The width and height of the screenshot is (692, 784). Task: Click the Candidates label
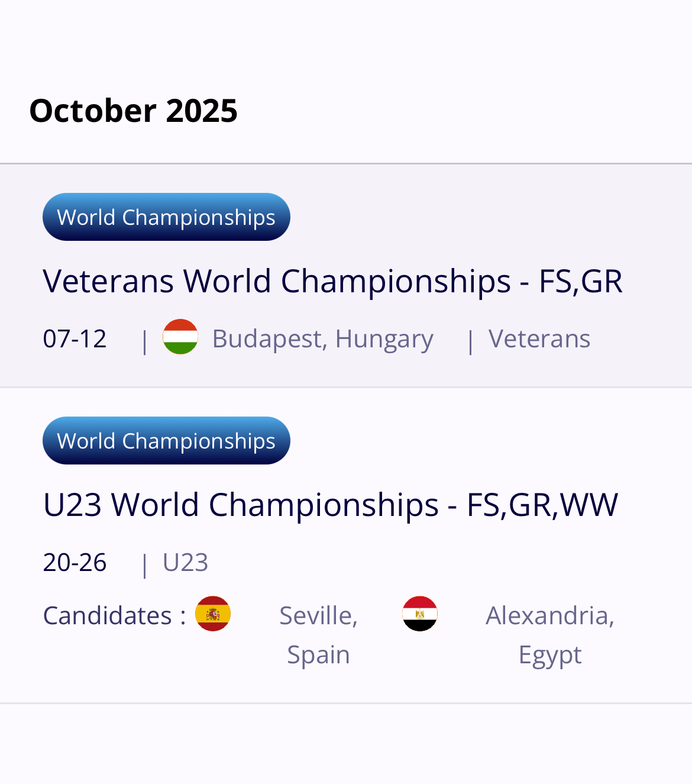coord(114,615)
